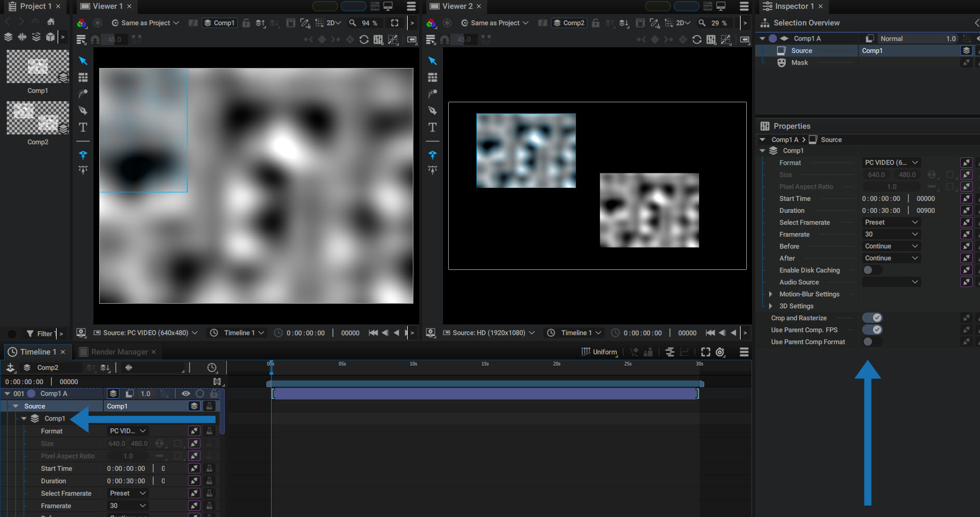Viewport: 980px width, 517px height.
Task: Open Same as Project dropdown in Viewer 1
Action: click(x=145, y=23)
